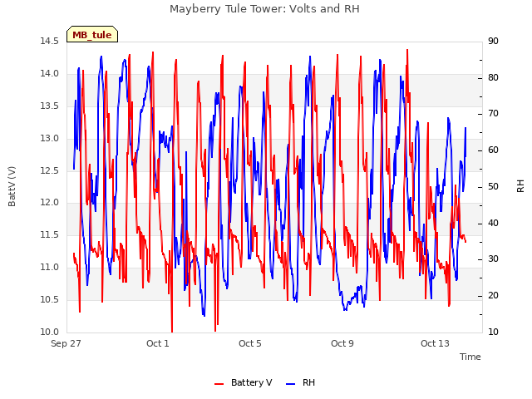Viewport: 532px width, 399px height.
Task: Click the 30 RH tick label
Action: pyautogui.click(x=493, y=259)
